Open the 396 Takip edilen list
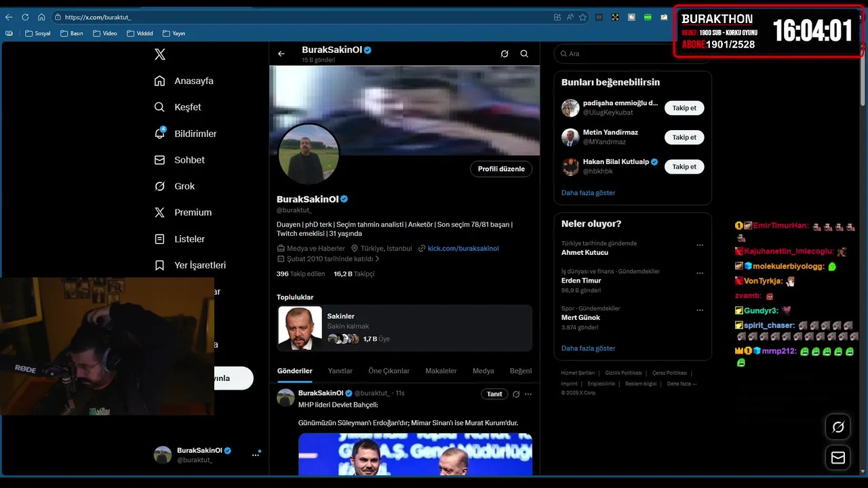Viewport: 868px width, 488px height. pyautogui.click(x=301, y=274)
